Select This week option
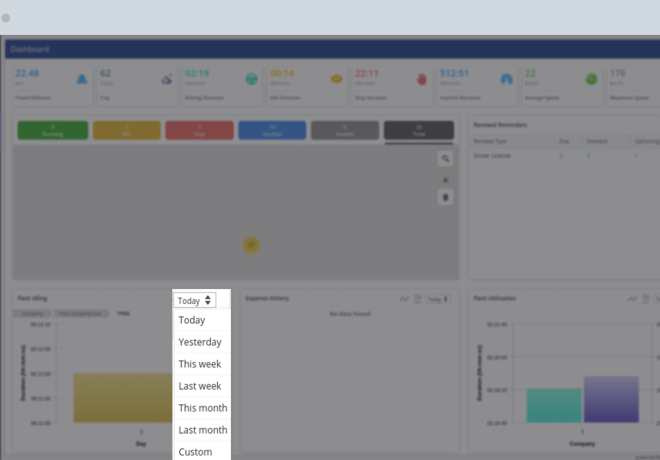The image size is (660, 460). (200, 364)
